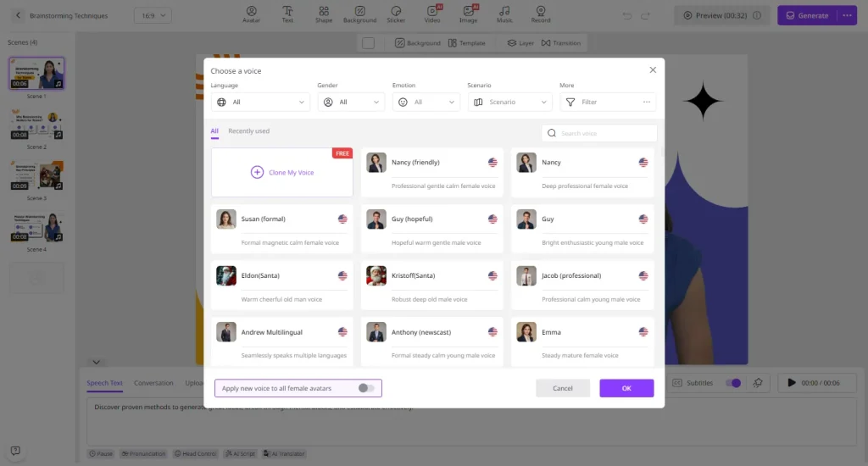
Task: Click the redo arrow icon
Action: (x=645, y=15)
